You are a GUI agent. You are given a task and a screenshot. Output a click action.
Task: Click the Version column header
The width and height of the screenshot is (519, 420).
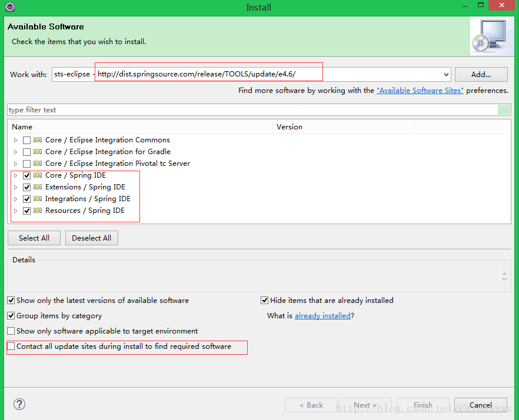pyautogui.click(x=343, y=126)
